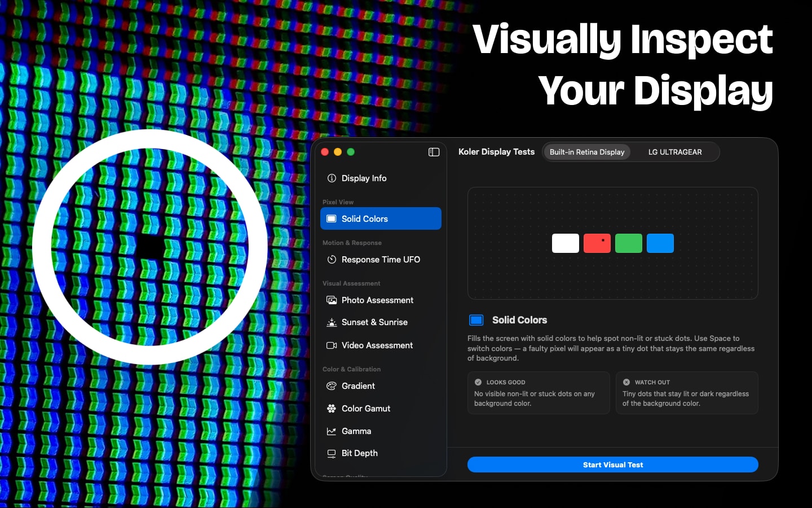This screenshot has width=812, height=508.
Task: Click the WATCH OUT warning icon
Action: point(628,382)
